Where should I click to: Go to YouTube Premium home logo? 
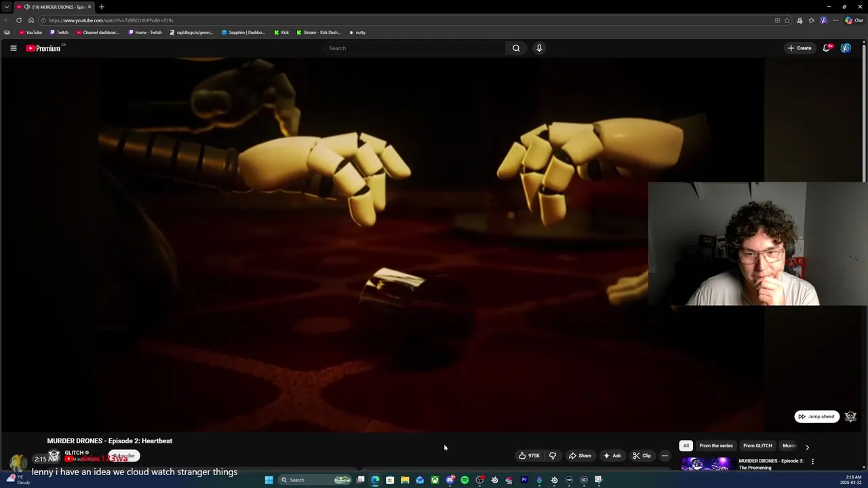(x=45, y=48)
